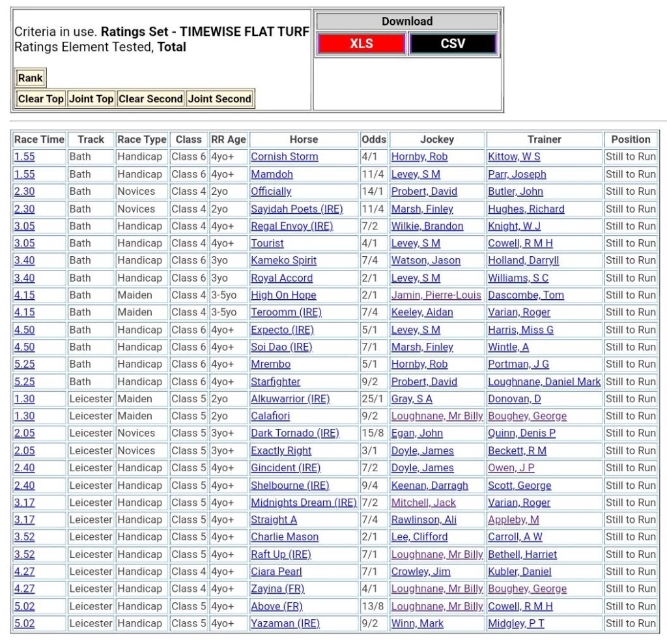Choose the Clear Second filter
This screenshot has height=644, width=667.
click(x=150, y=99)
